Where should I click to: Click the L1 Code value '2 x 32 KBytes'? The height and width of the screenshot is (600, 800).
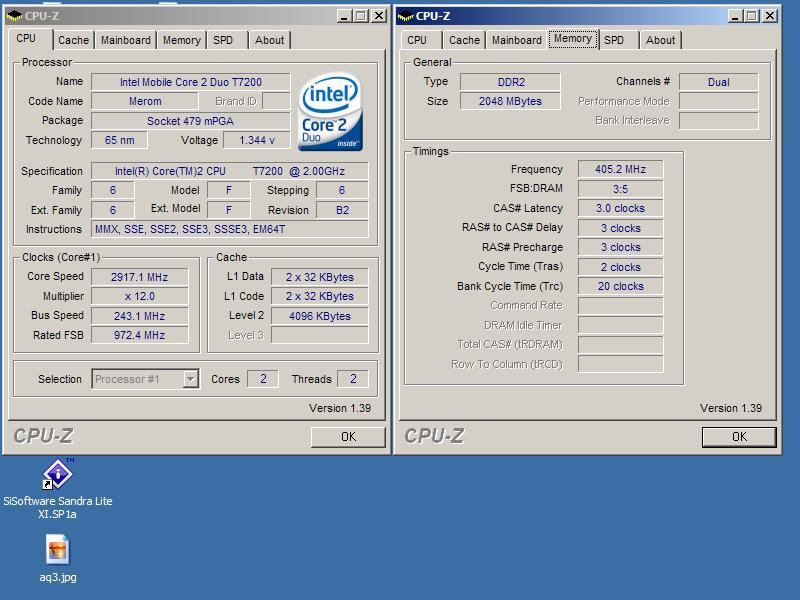(320, 296)
